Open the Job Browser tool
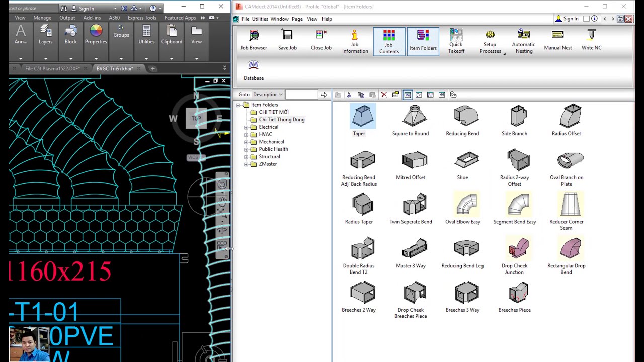The height and width of the screenshot is (362, 644). click(254, 40)
